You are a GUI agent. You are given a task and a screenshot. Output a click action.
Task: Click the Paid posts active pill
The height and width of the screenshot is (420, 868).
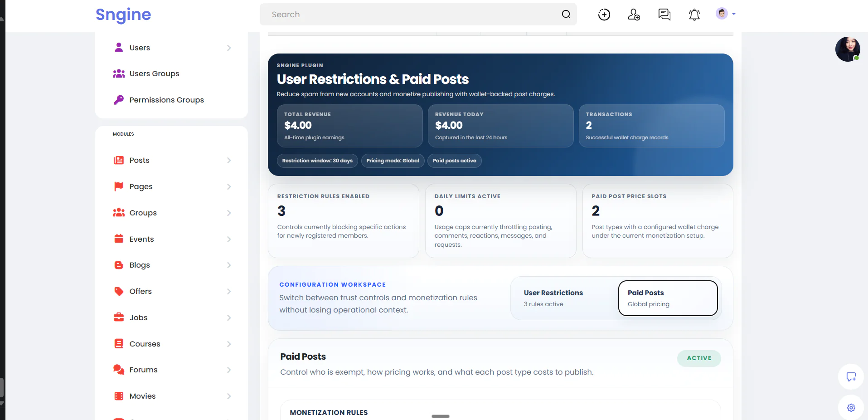455,161
